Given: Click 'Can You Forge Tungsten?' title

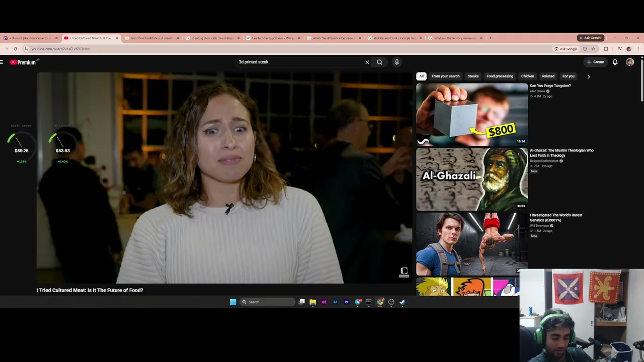Looking at the screenshot, I should tap(550, 86).
